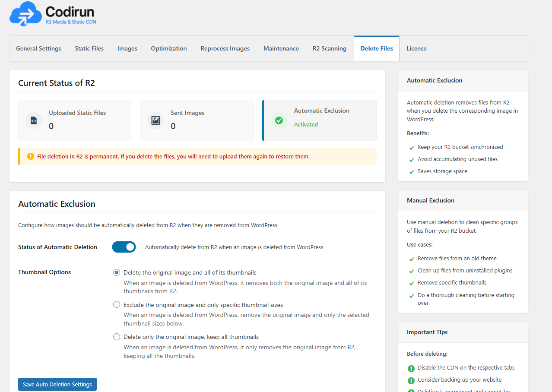Click the checkmark beside 'Do a thorough cleaning'
This screenshot has height=392, width=552.
click(x=411, y=296)
